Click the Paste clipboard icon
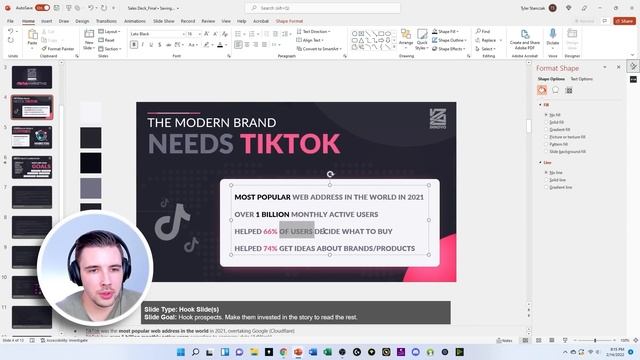The image size is (640, 360). 32,35
